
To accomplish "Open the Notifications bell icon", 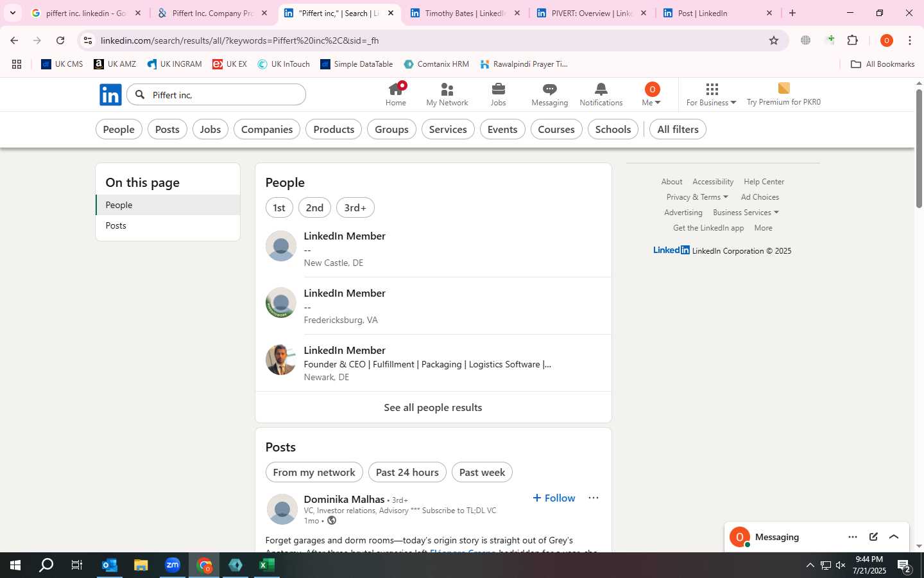I will click(601, 94).
